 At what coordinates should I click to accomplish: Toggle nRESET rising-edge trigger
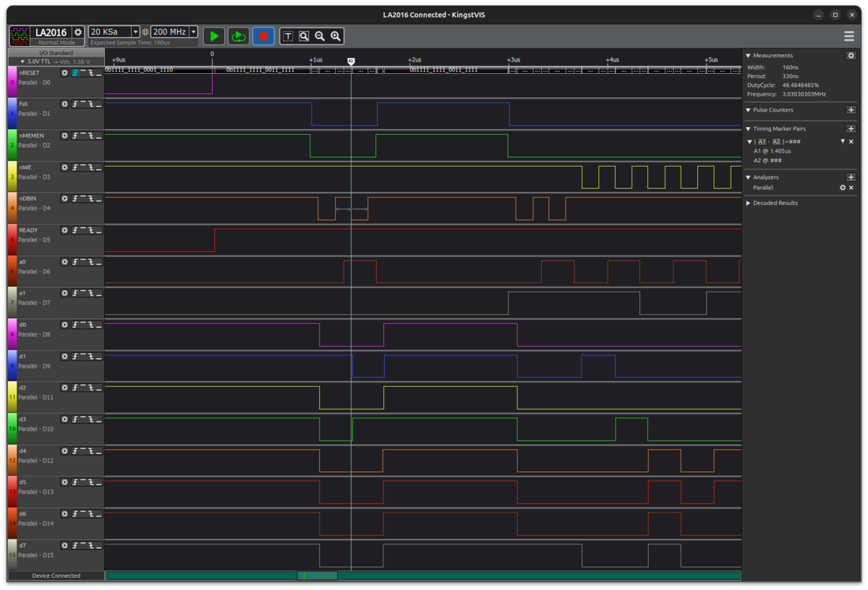[75, 73]
